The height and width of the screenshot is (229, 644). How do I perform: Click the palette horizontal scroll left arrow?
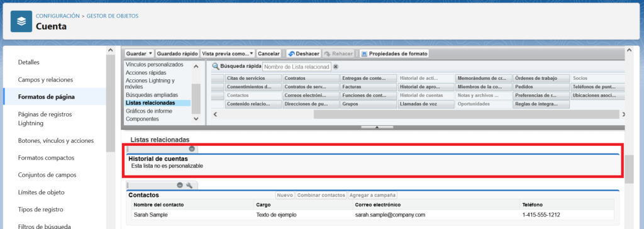pos(215,114)
